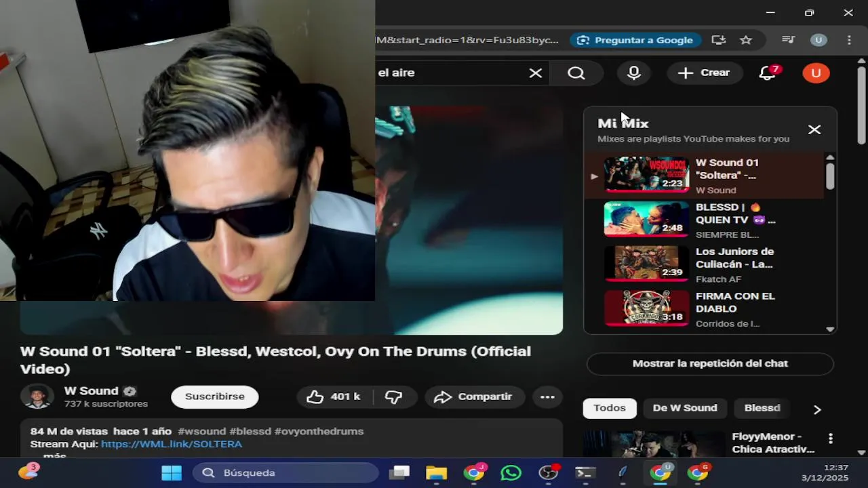This screenshot has width=868, height=488.
Task: Click the address bar URL text
Action: click(x=467, y=40)
